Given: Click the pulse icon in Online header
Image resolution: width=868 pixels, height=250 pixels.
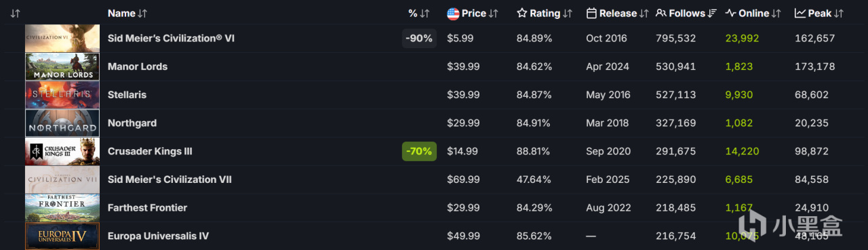Looking at the screenshot, I should click(730, 14).
